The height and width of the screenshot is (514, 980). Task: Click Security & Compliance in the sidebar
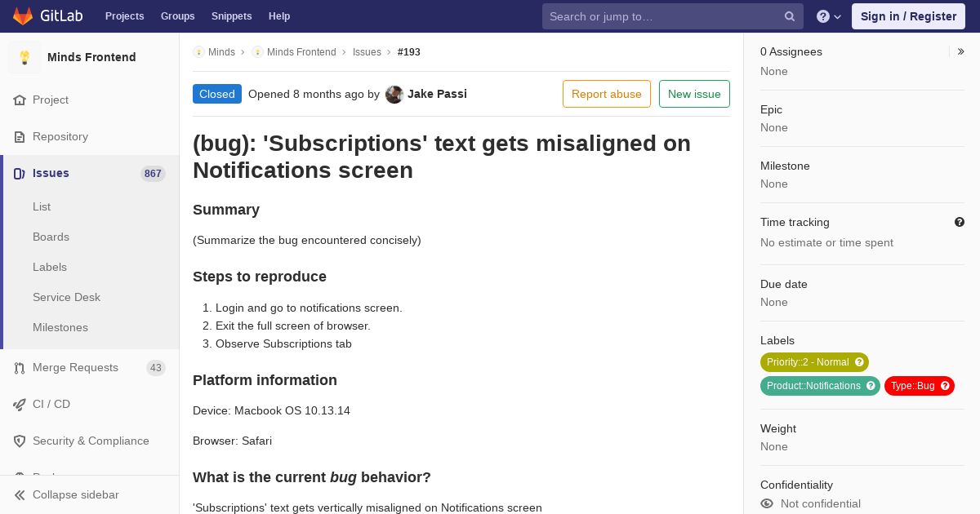91,441
